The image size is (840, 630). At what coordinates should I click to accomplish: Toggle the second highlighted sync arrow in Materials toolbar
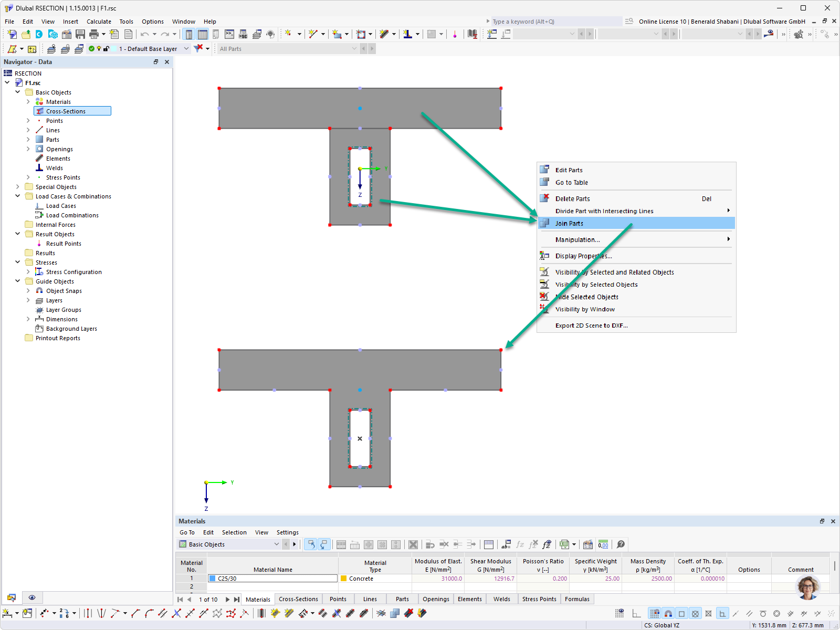coord(324,544)
